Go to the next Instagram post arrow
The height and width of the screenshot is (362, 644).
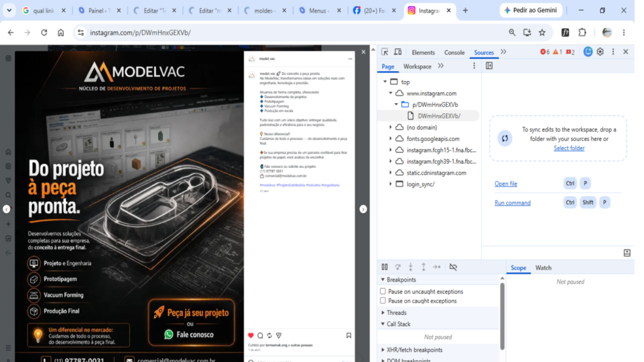coord(363,209)
